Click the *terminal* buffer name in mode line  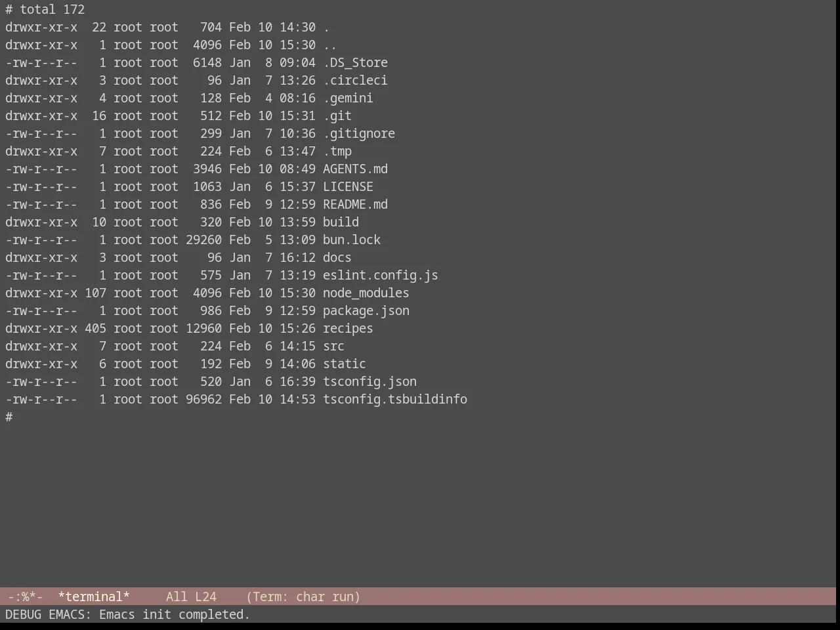click(94, 597)
